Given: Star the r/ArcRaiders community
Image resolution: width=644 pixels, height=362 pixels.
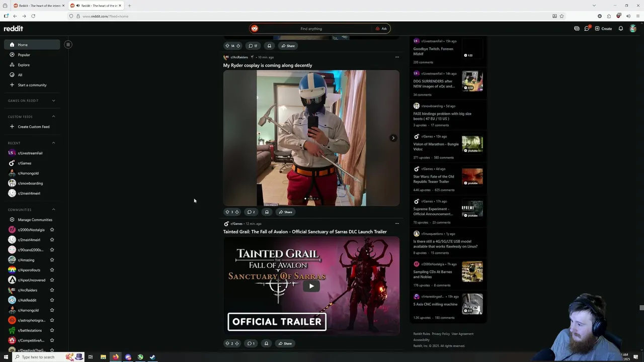Looking at the screenshot, I should [52, 290].
